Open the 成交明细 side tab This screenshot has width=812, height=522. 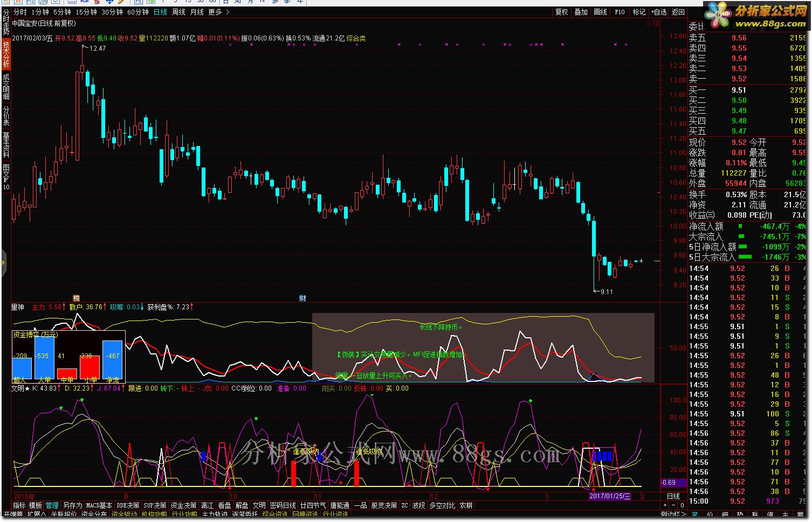[6, 87]
